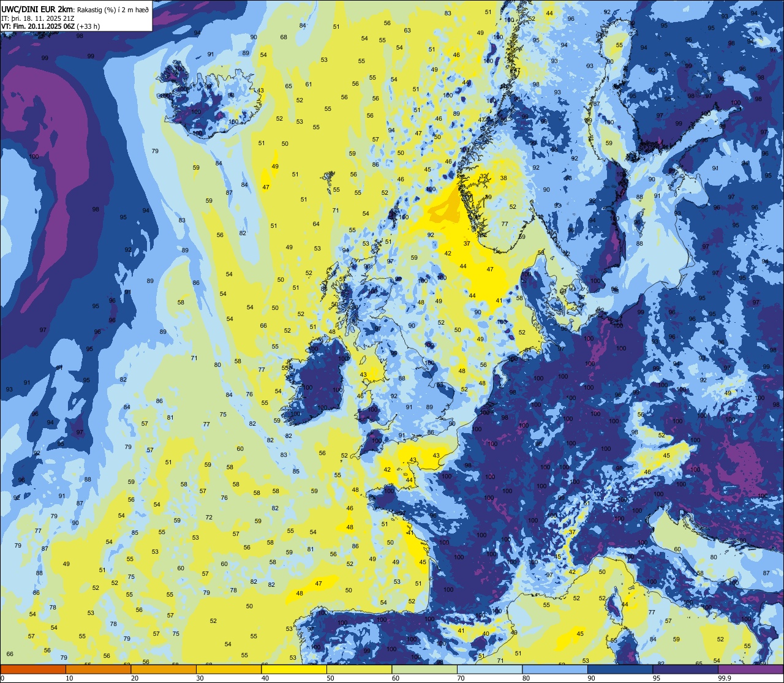Viewport: 784px width, 683px height.
Task: Select the 50–60% pale yellow legend swatch
Action: 359,670
